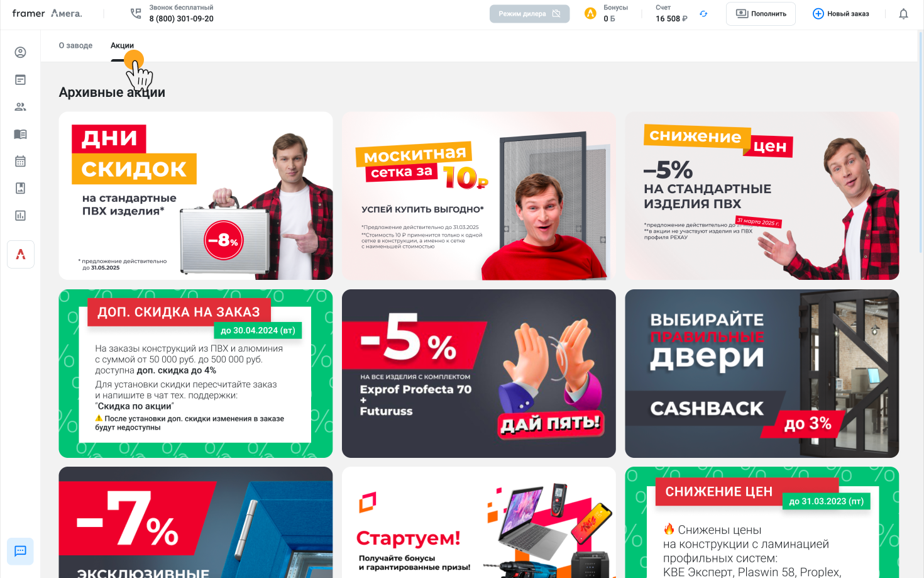The height and width of the screenshot is (578, 924).
Task: Open the chat support icon
Action: click(20, 551)
